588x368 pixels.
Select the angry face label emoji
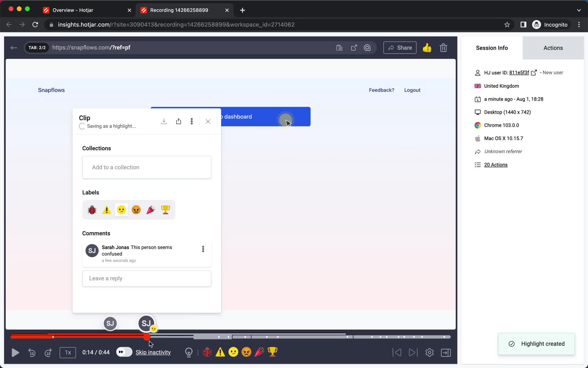[136, 210]
